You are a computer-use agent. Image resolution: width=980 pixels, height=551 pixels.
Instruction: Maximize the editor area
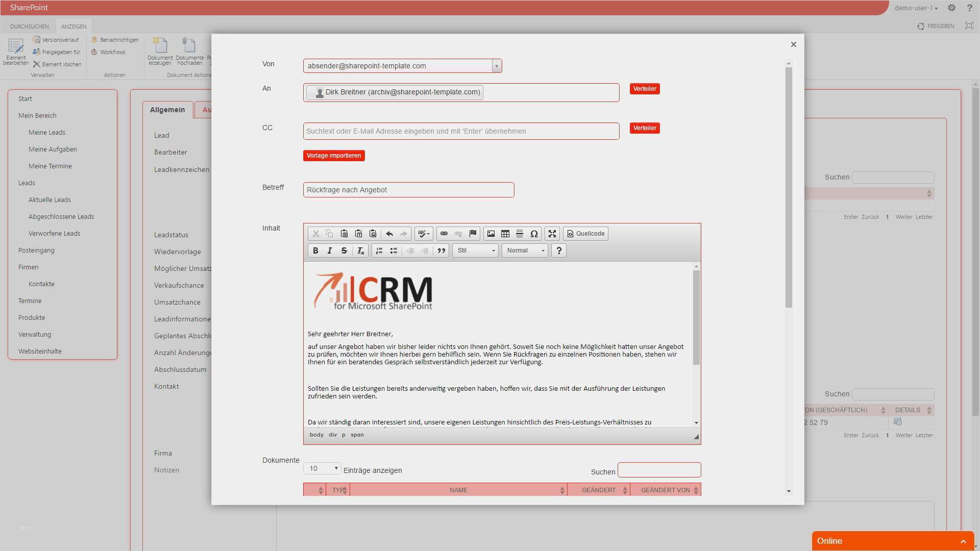coord(552,234)
